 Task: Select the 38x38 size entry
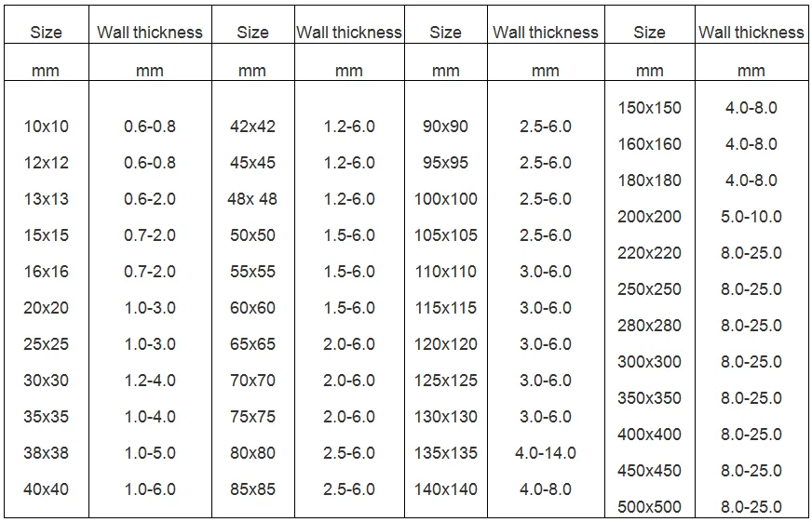tap(46, 453)
